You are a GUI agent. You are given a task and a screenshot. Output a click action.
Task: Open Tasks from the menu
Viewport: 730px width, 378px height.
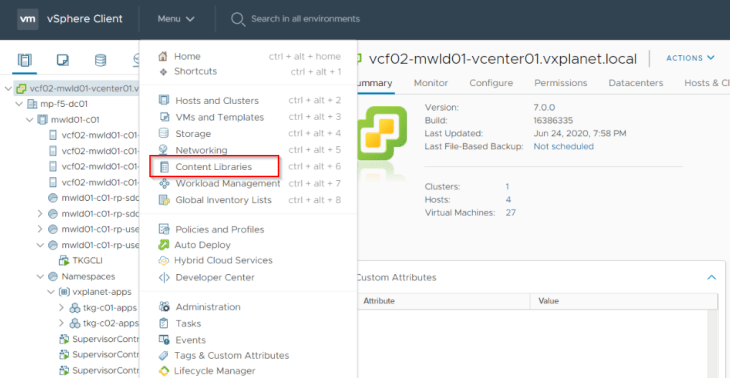click(x=188, y=323)
